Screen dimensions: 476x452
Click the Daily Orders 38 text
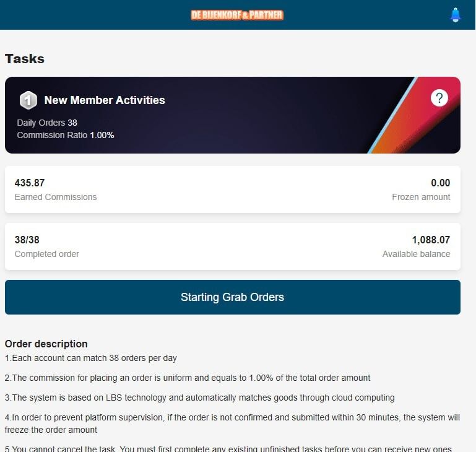pos(47,123)
